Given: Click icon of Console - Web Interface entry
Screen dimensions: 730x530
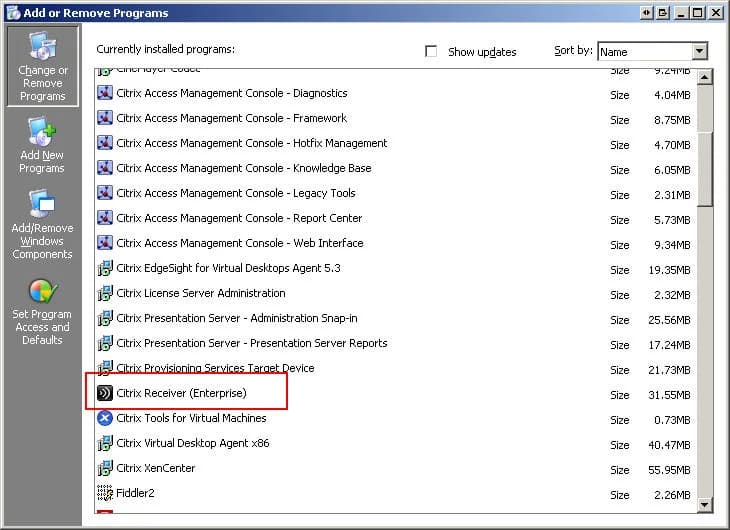Looking at the screenshot, I should pos(105,243).
